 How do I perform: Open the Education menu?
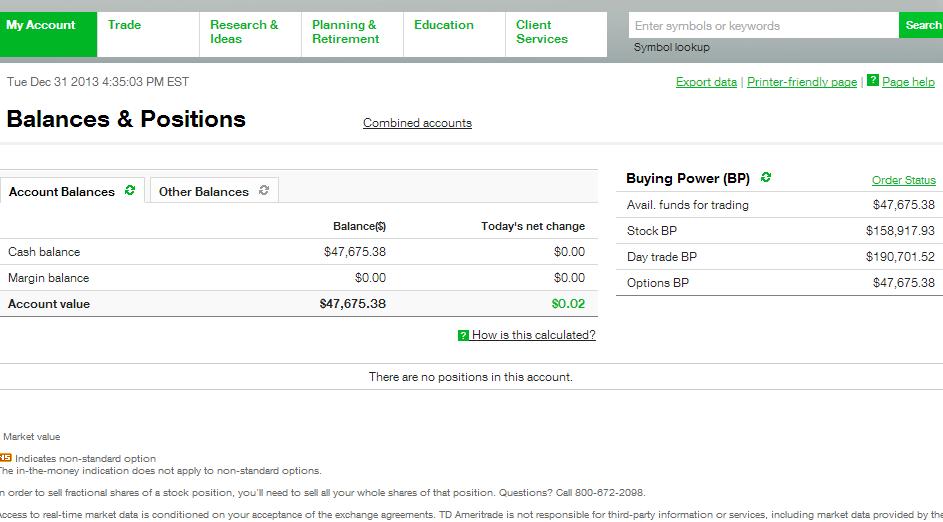point(444,25)
